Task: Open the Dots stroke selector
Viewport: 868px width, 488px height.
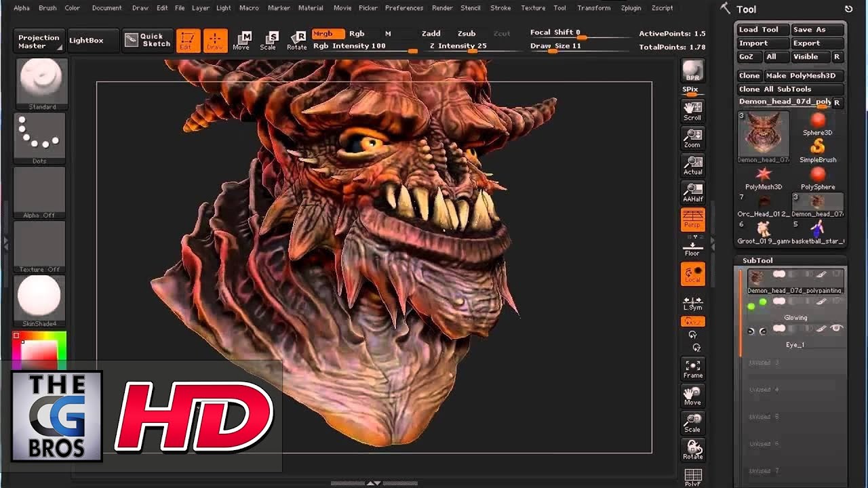Action: pyautogui.click(x=39, y=138)
